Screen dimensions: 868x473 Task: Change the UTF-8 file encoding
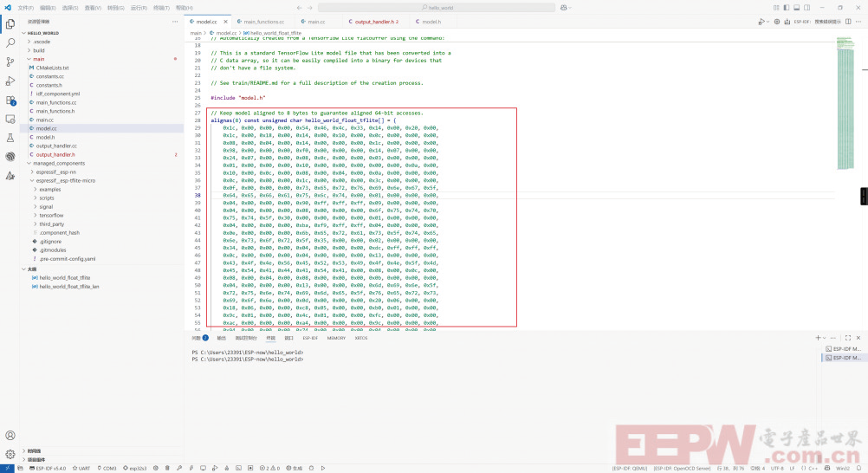click(x=777, y=468)
